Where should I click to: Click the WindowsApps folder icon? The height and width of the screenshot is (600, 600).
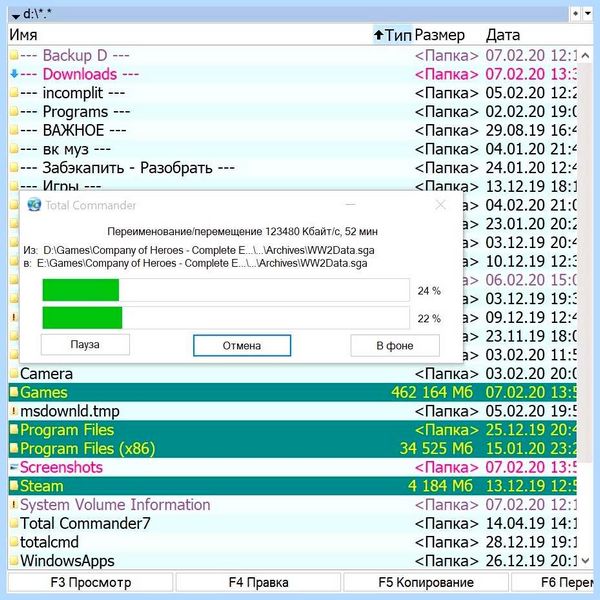click(14, 561)
